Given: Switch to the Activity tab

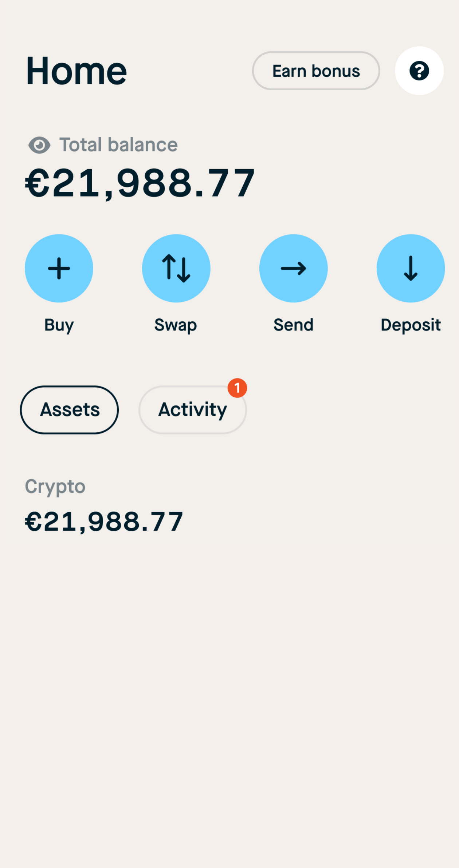Looking at the screenshot, I should tap(192, 410).
